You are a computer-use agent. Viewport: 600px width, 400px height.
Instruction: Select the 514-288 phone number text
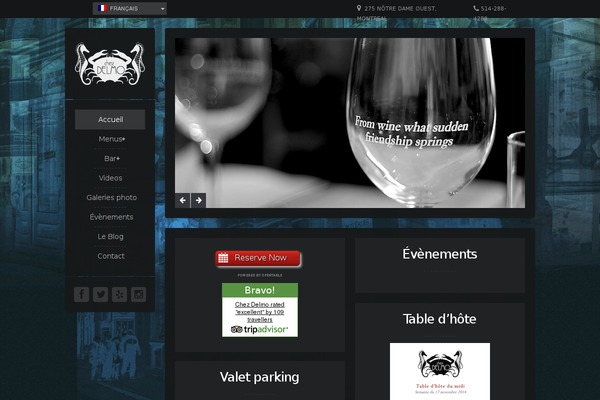(x=490, y=13)
